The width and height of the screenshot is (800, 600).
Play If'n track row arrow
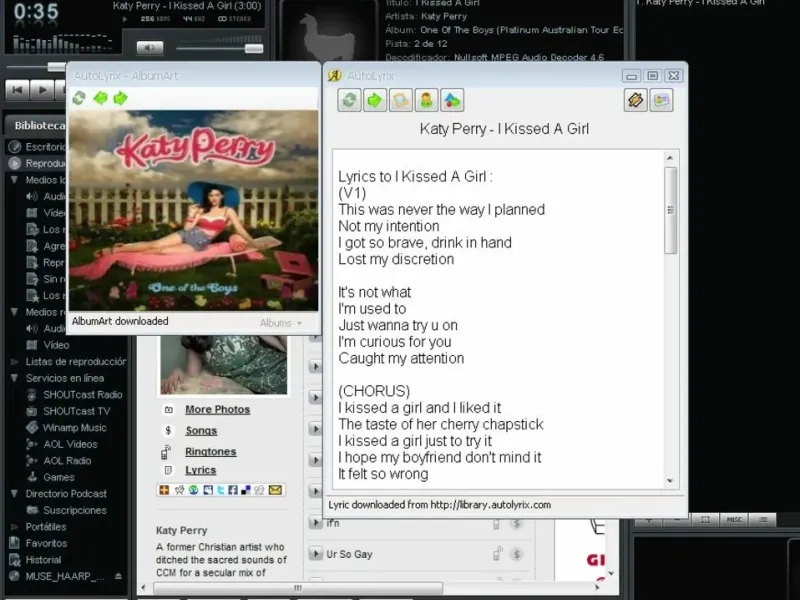[315, 523]
